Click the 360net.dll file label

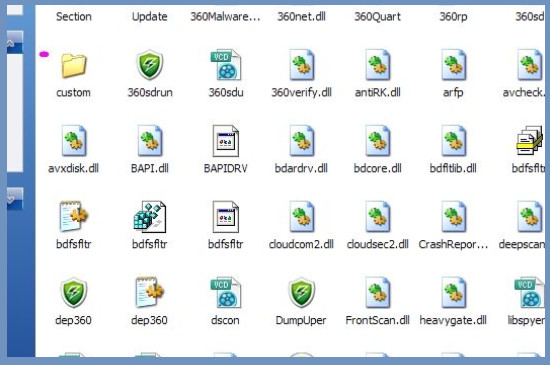click(x=301, y=16)
